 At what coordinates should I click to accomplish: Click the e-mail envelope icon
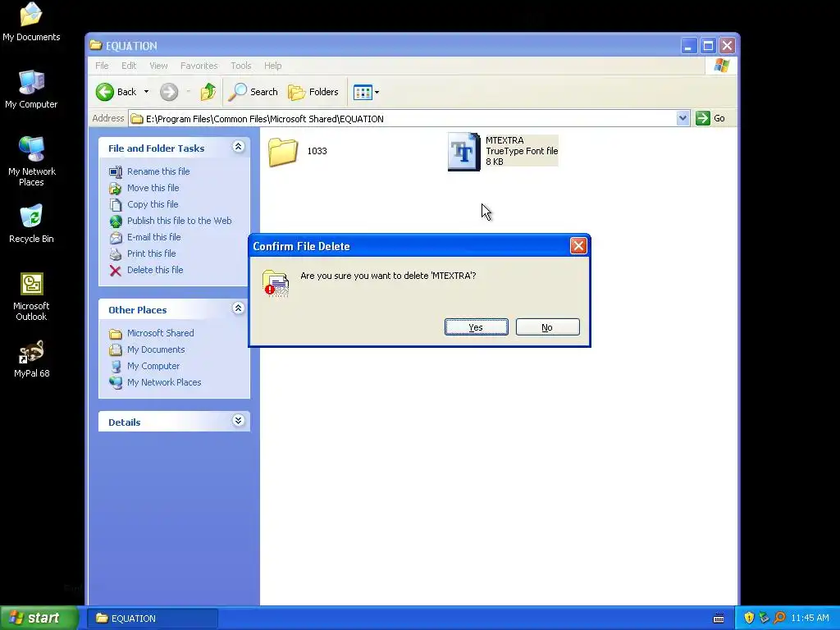coord(115,238)
